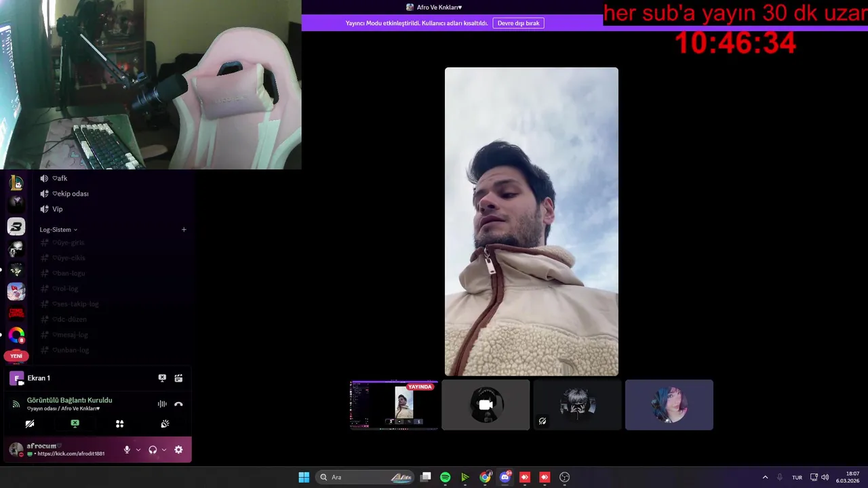Open the Turkish flag anime server icon
This screenshot has height=488, width=868.
[x=16, y=291]
